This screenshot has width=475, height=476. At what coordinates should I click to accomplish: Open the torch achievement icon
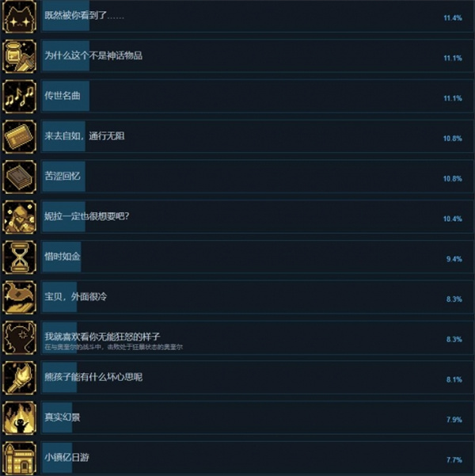click(x=19, y=378)
